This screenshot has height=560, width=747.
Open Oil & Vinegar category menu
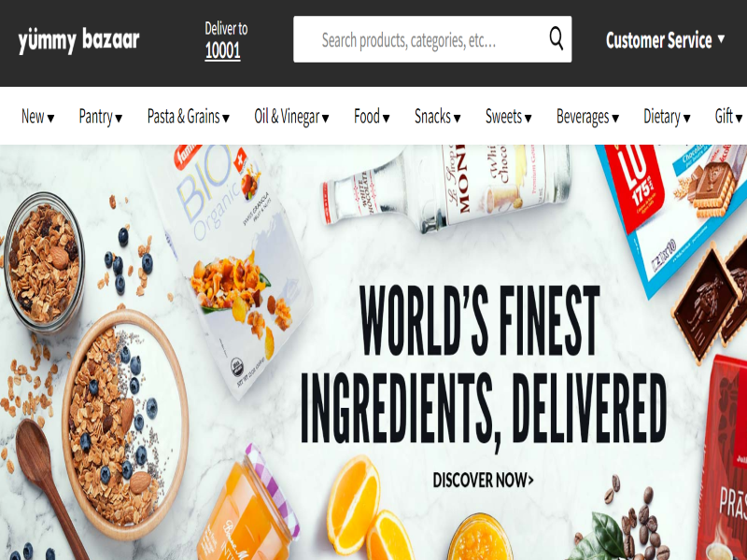pos(291,116)
